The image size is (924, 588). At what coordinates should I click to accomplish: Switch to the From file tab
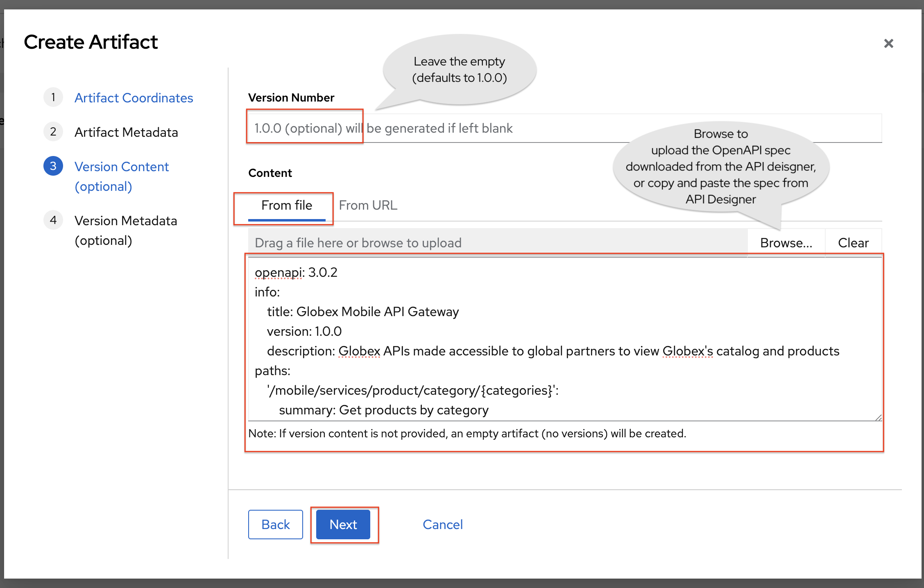point(287,205)
